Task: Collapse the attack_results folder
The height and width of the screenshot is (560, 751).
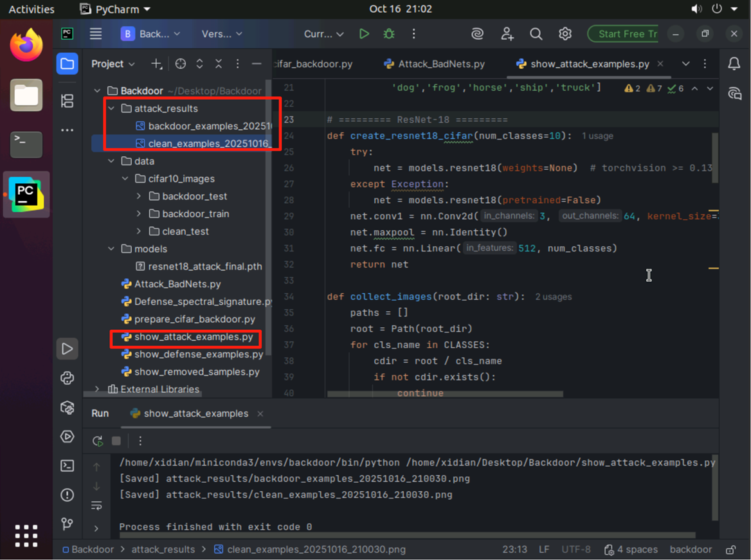Action: click(112, 109)
